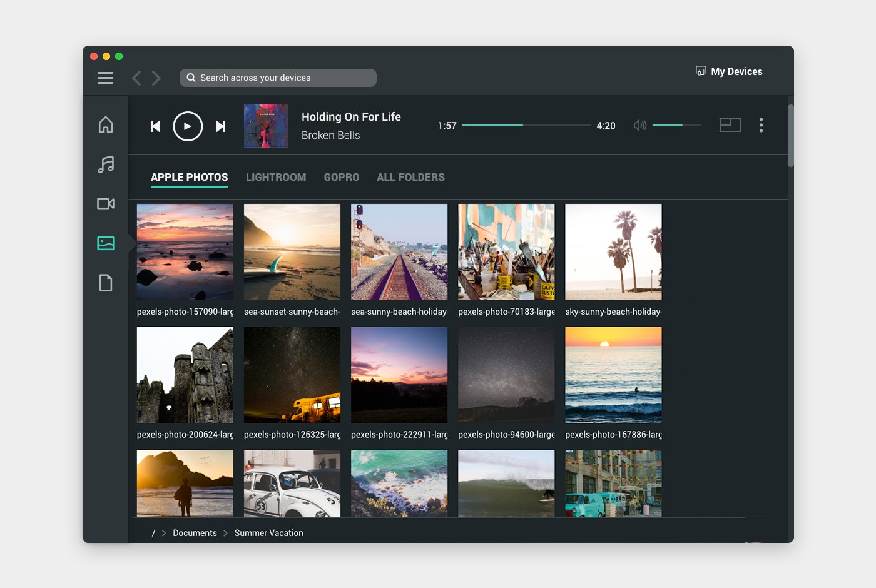Go to Documents in breadcrumb
876x588 pixels.
point(195,533)
